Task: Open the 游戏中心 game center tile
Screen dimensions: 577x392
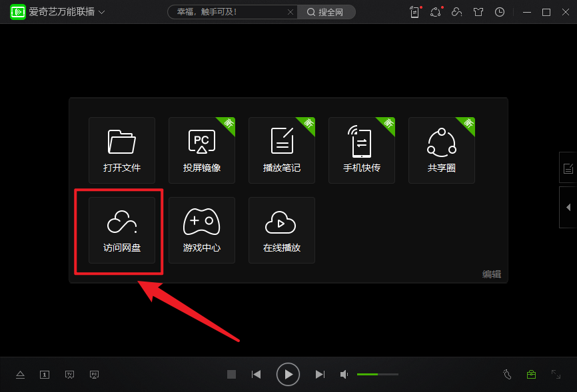Action: (x=202, y=230)
